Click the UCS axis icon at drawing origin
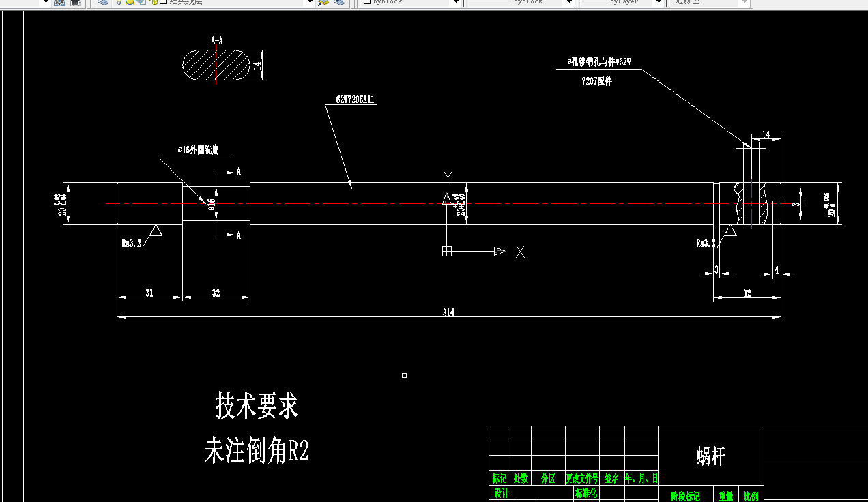 point(447,252)
